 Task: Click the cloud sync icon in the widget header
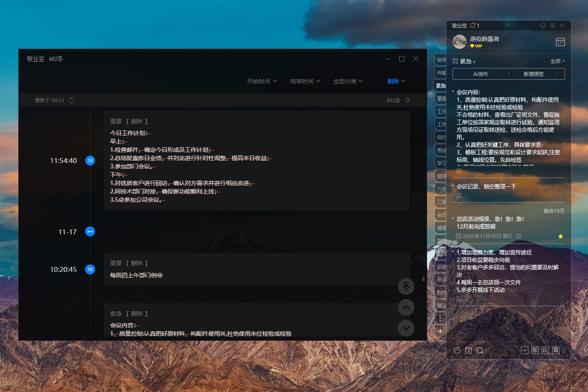pyautogui.click(x=543, y=25)
